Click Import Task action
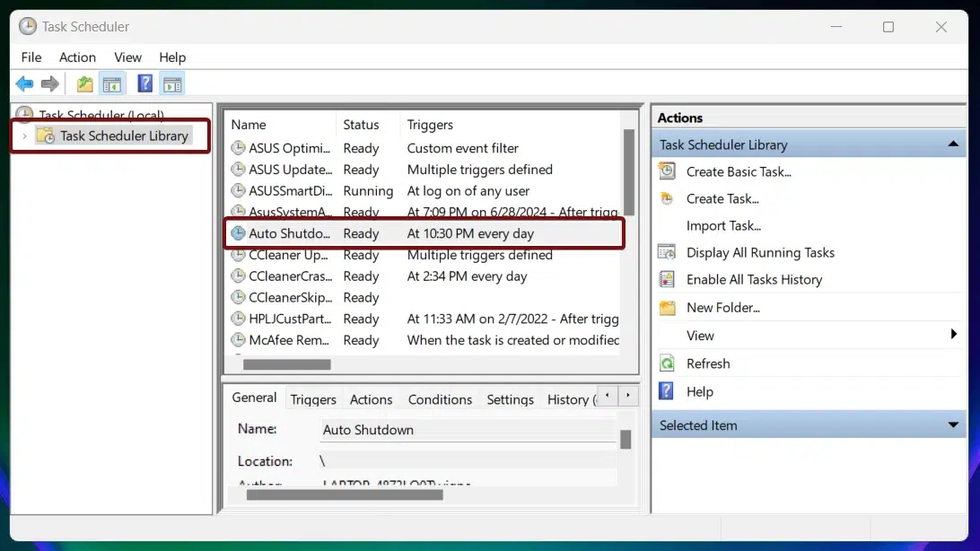The image size is (980, 551). coord(723,225)
